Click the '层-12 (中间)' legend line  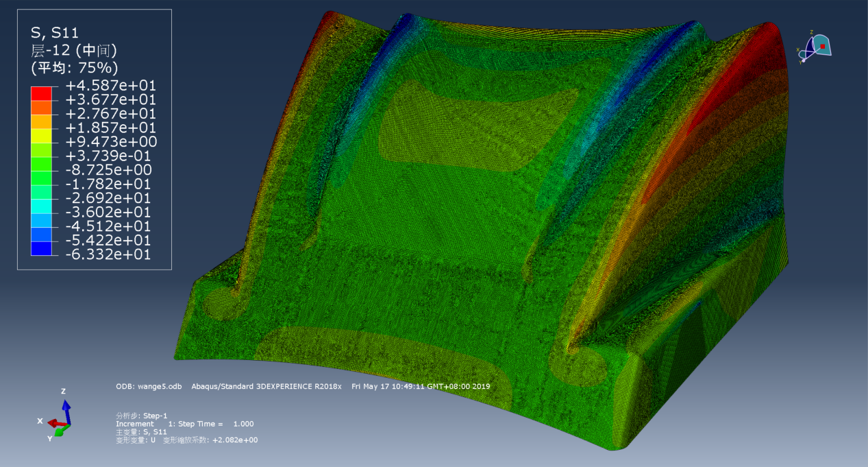click(73, 49)
